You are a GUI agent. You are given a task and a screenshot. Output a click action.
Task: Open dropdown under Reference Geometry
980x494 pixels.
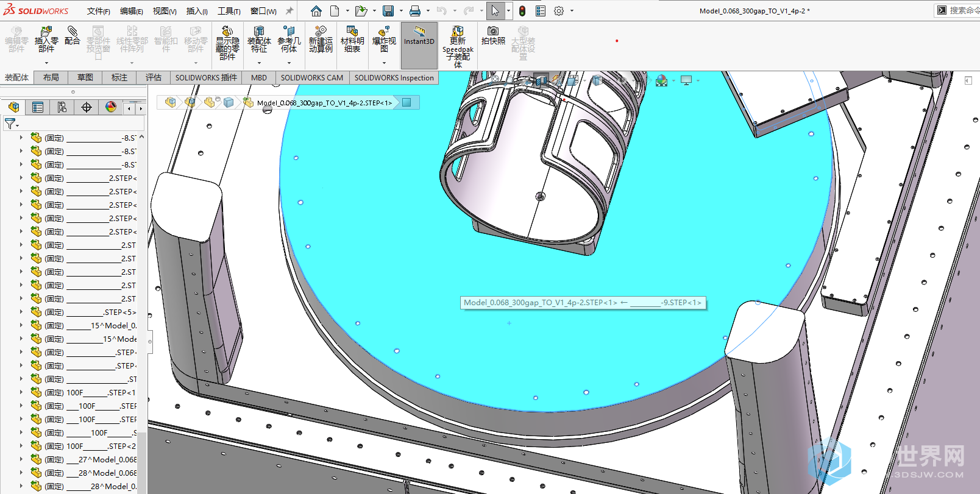click(289, 63)
